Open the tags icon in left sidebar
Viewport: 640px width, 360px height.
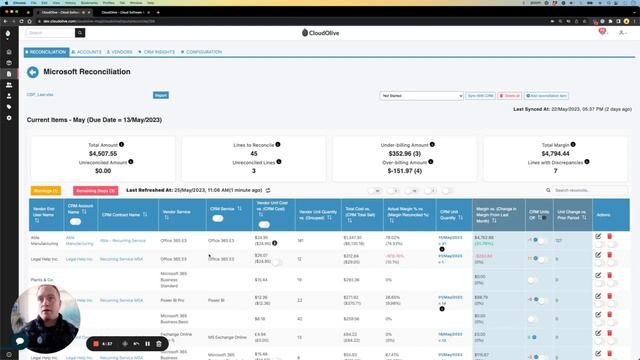[9, 107]
